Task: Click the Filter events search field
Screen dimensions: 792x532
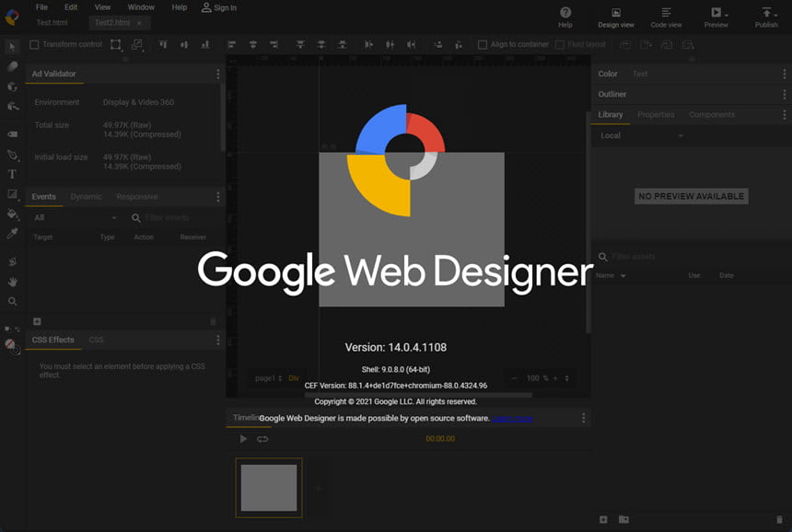Action: point(167,217)
